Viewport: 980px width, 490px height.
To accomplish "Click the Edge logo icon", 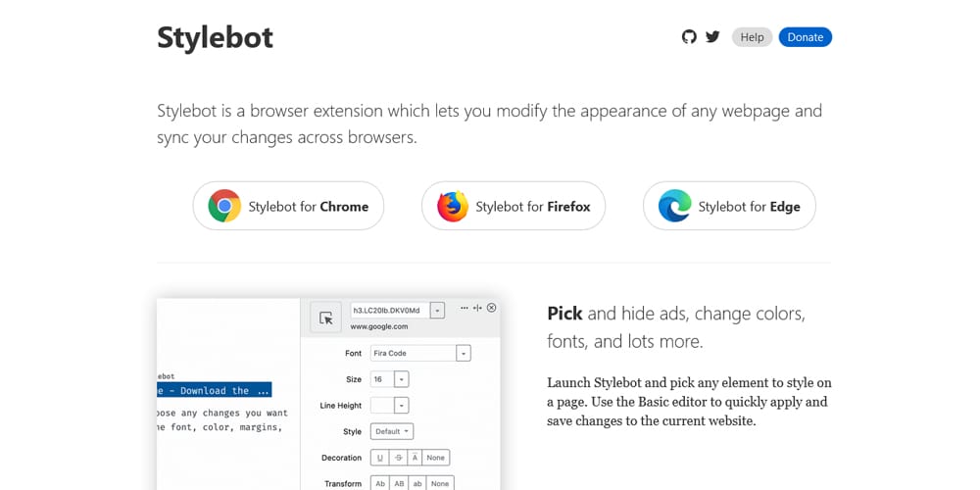I will [x=674, y=206].
